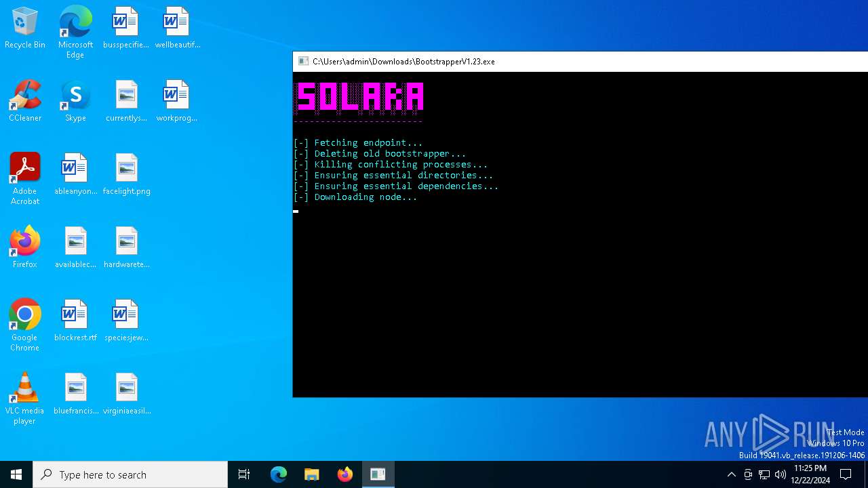Viewport: 868px width, 488px height.
Task: Open Task View on the taskbar
Action: pos(244,474)
